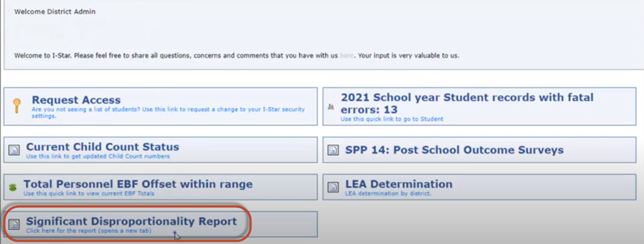Click the 'Welcome District Admin' text
This screenshot has width=644, height=244.
click(55, 12)
